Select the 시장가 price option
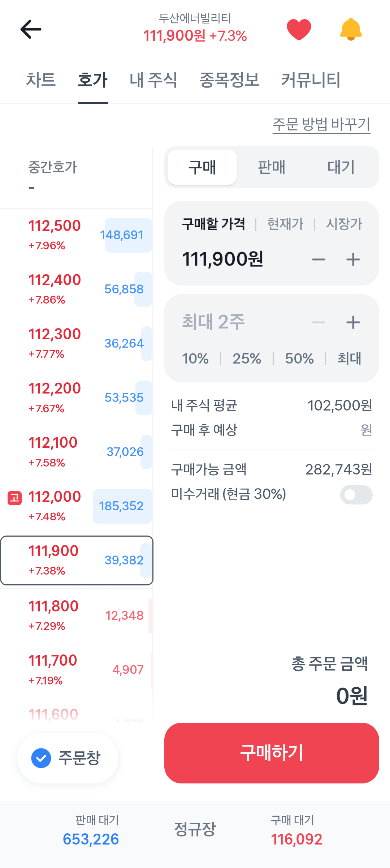 (x=344, y=224)
